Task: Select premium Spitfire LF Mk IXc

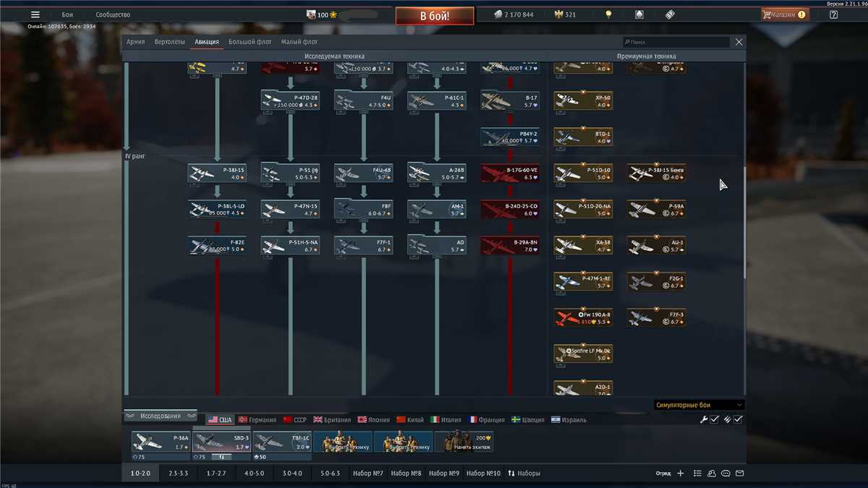Action: (583, 354)
